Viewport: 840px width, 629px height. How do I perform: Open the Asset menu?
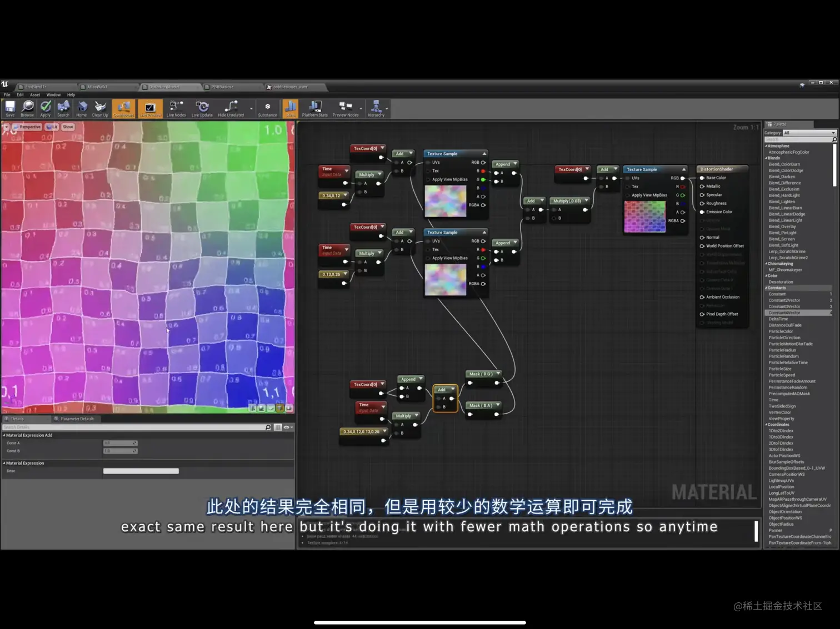click(35, 95)
